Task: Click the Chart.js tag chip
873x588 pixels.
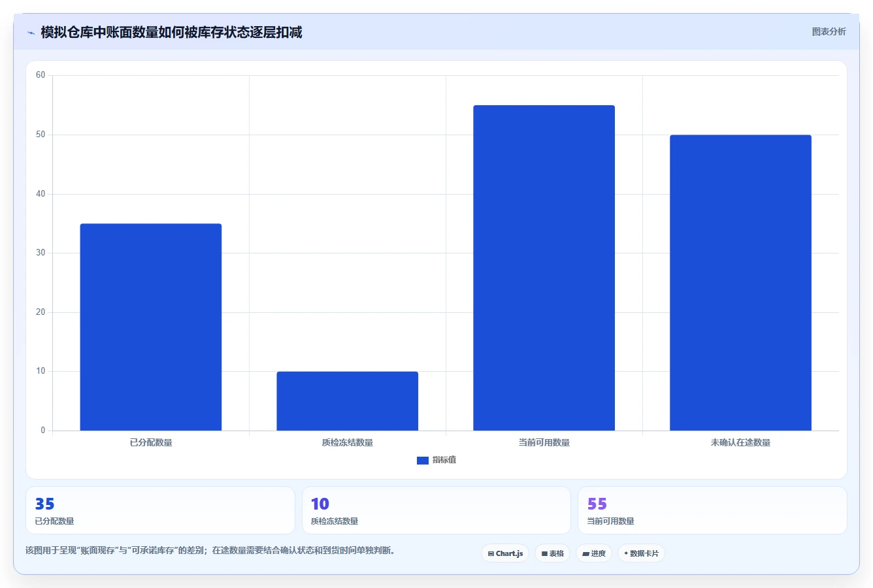Action: coord(505,553)
